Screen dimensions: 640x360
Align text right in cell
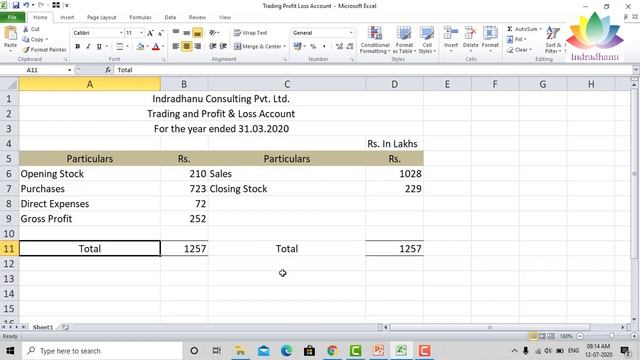[x=198, y=47]
